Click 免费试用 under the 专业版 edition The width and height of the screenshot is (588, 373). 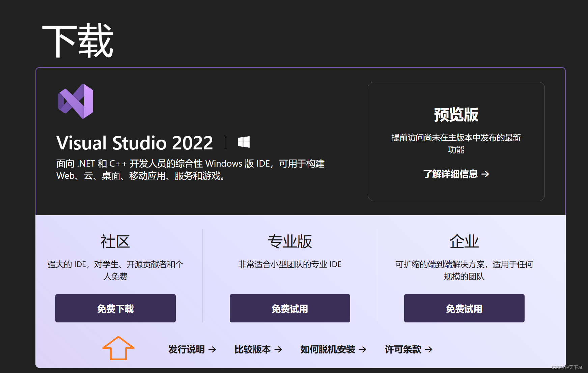tap(289, 308)
